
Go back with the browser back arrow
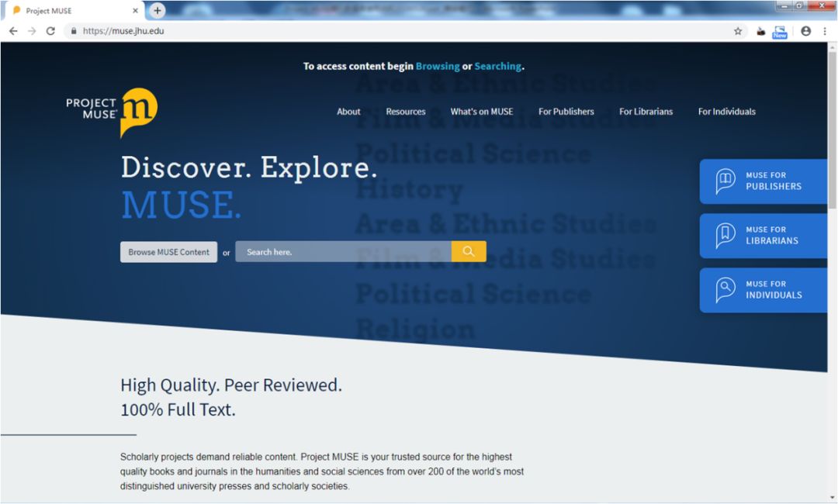pos(13,31)
